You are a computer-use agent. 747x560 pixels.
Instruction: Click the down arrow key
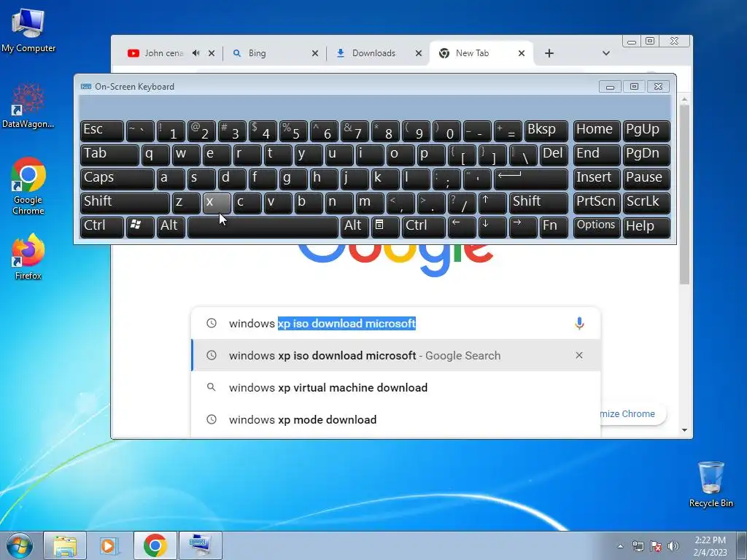492,227
